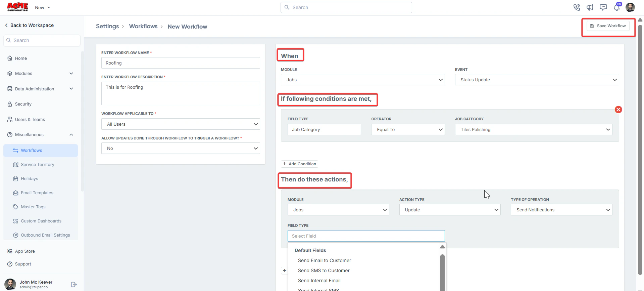This screenshot has height=291, width=644.
Task: Click the Users & Teams icon
Action: [10, 119]
